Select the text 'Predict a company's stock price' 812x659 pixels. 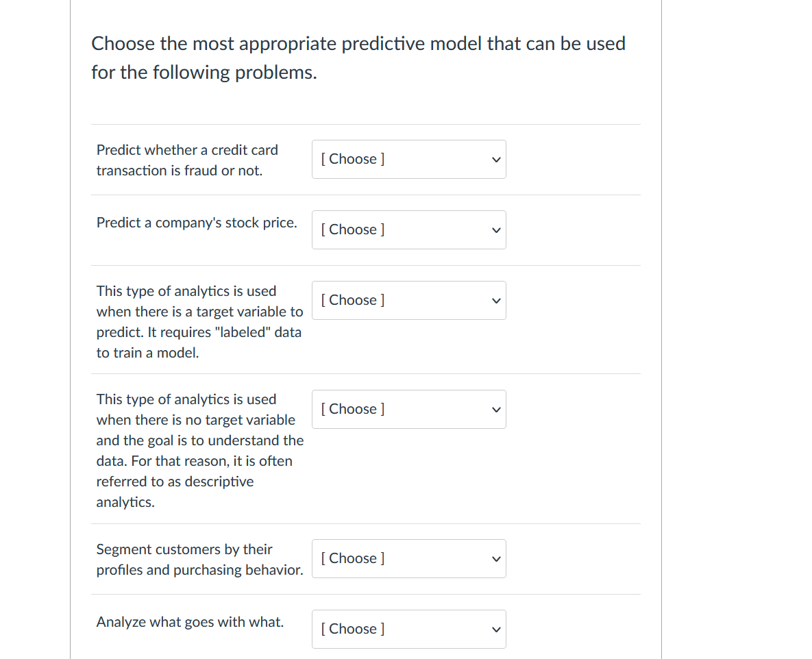[x=197, y=223]
